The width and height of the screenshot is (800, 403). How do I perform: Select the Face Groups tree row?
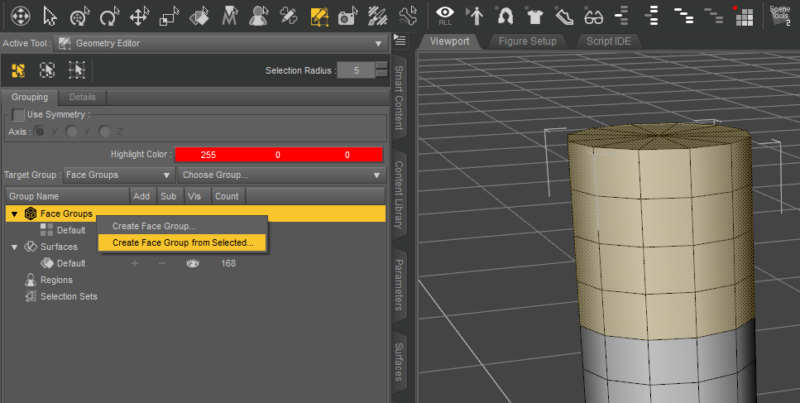[196, 214]
